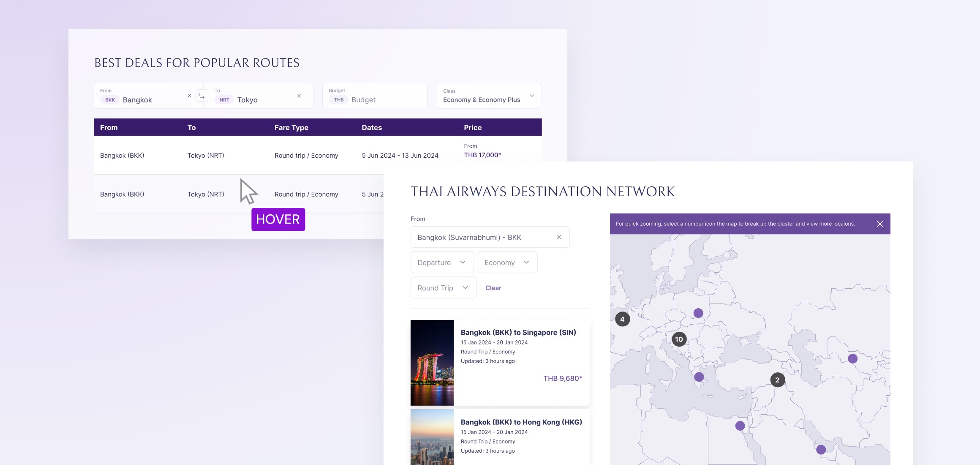Open the Round Trip dropdown
980x465 pixels.
(x=443, y=288)
